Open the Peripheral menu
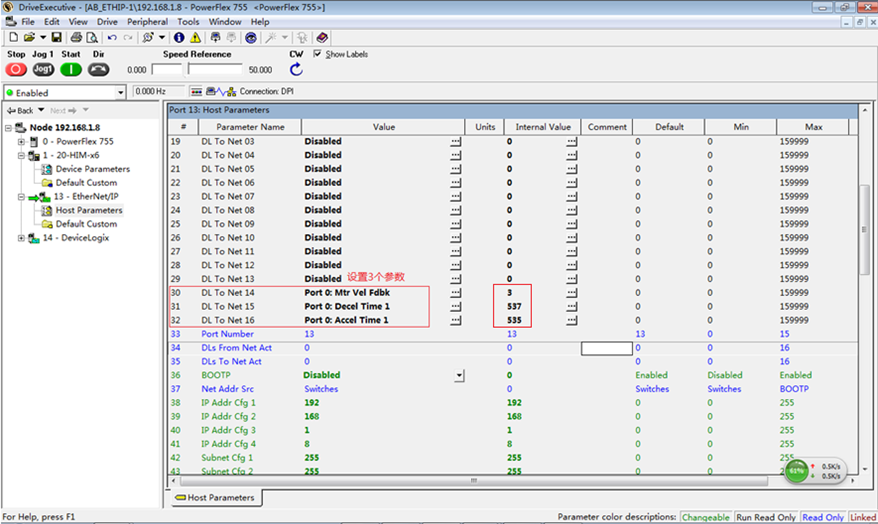This screenshot has width=878, height=524. click(147, 21)
